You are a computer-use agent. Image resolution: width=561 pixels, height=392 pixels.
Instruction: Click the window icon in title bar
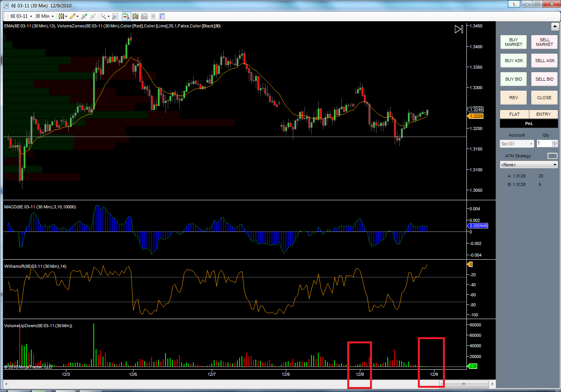6,5
